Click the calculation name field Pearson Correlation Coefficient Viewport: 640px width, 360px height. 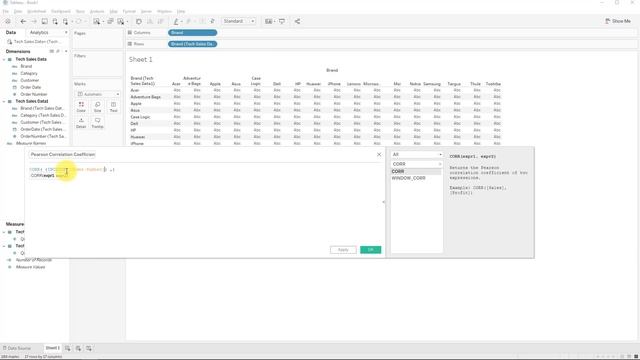point(63,155)
